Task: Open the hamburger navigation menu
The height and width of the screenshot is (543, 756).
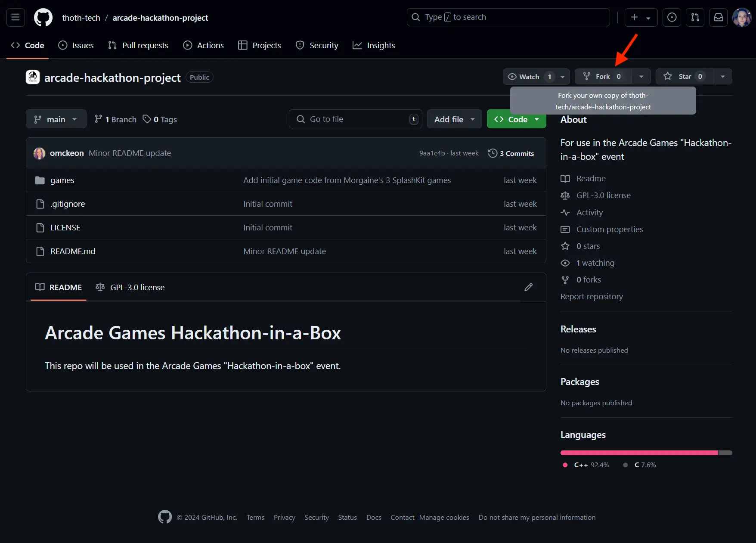Action: (15, 17)
